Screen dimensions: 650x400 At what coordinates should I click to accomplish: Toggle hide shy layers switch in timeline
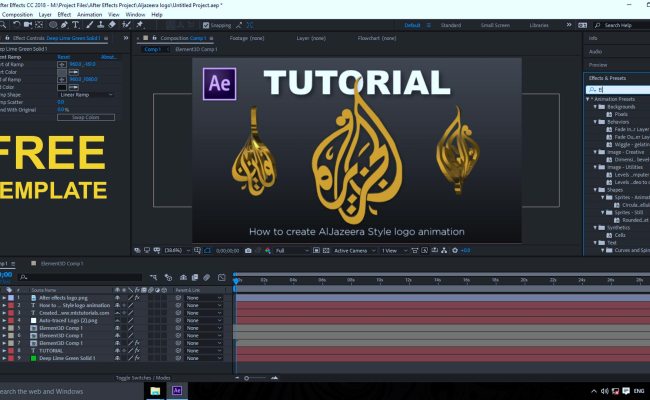tap(183, 277)
